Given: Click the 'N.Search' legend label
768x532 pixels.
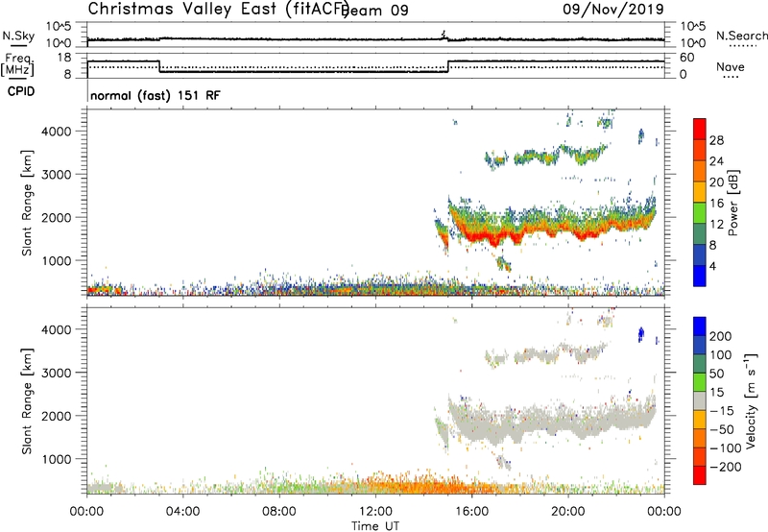Looking at the screenshot, I should [x=741, y=36].
